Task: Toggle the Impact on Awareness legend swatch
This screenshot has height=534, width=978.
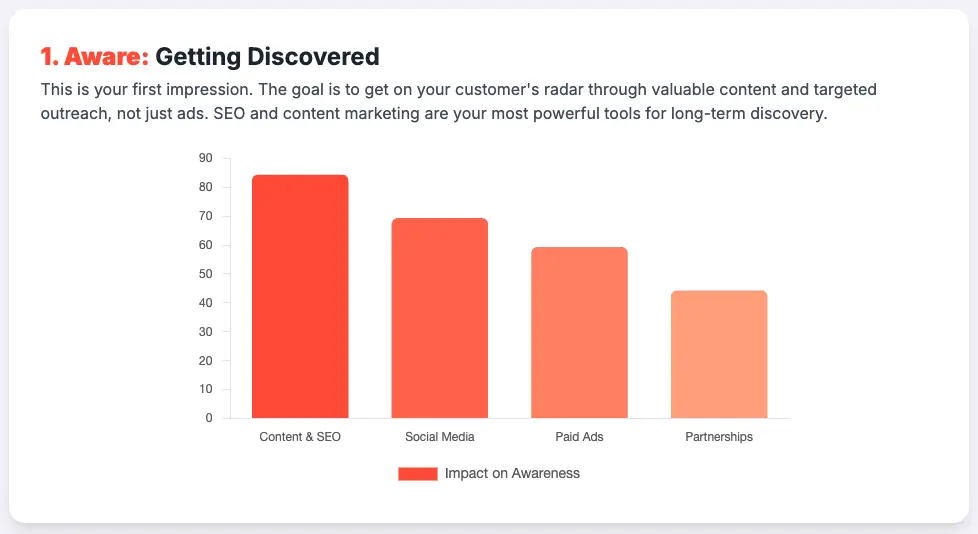Action: [418, 473]
